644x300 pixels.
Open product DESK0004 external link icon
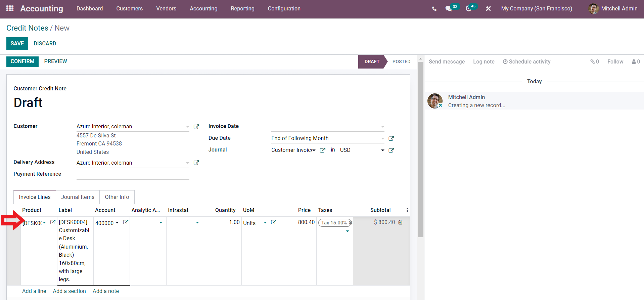(53, 222)
